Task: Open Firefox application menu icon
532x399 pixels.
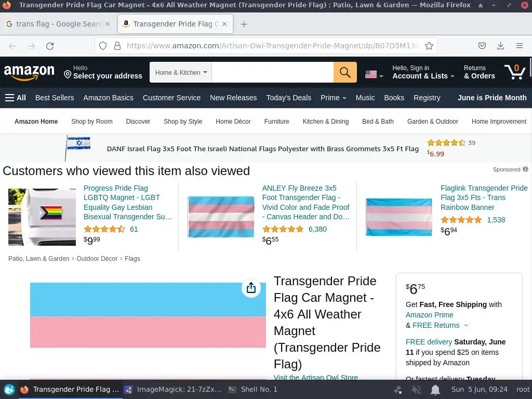Action: click(x=519, y=46)
